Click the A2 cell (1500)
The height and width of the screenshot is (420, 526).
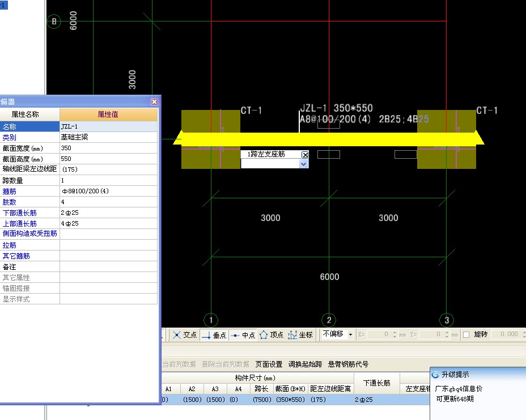[x=192, y=400]
